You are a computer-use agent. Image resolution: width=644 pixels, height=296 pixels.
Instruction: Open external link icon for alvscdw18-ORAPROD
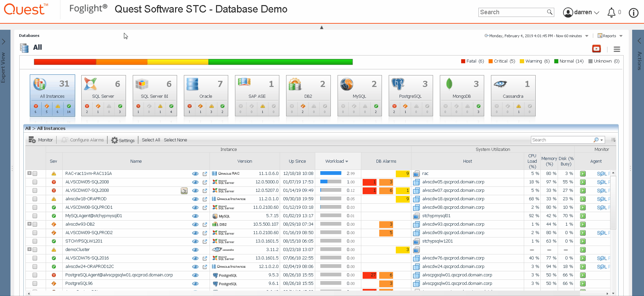(205, 199)
